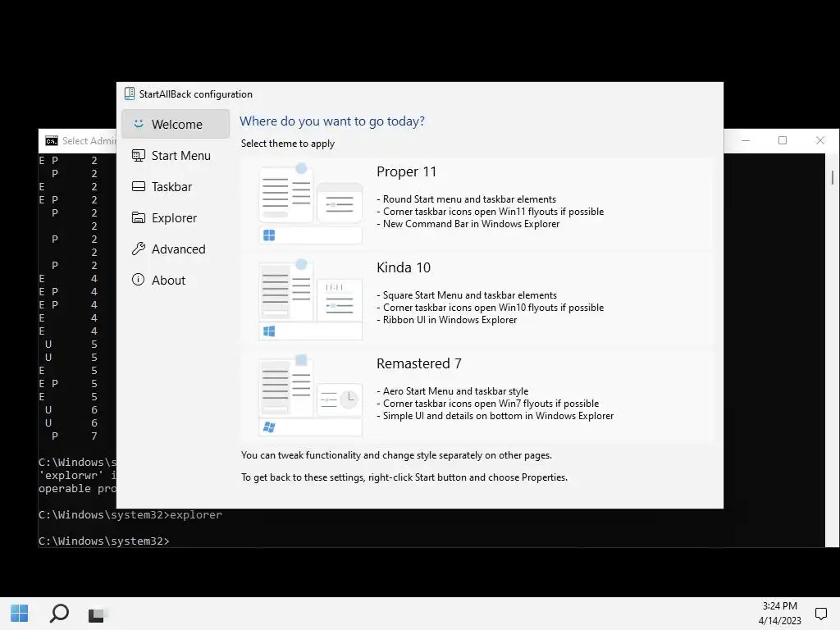Image resolution: width=840 pixels, height=630 pixels.
Task: Open Task View on the taskbar
Action: [x=97, y=614]
